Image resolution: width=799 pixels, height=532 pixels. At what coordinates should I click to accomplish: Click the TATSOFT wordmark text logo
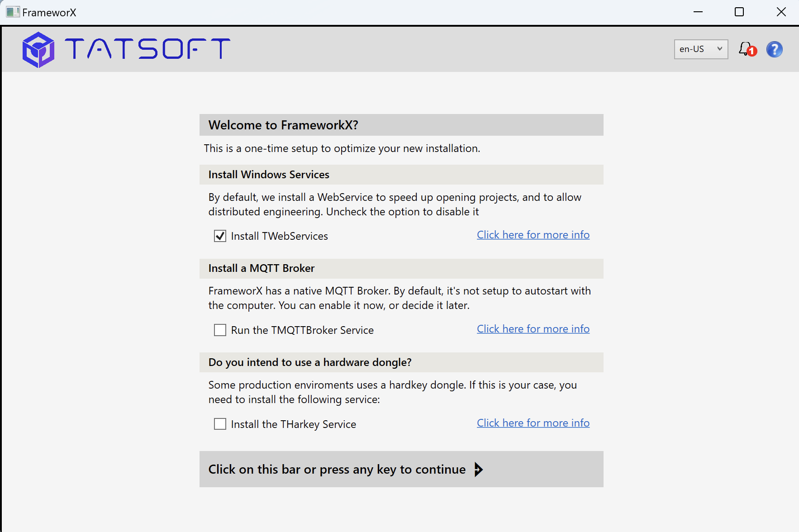coord(147,49)
